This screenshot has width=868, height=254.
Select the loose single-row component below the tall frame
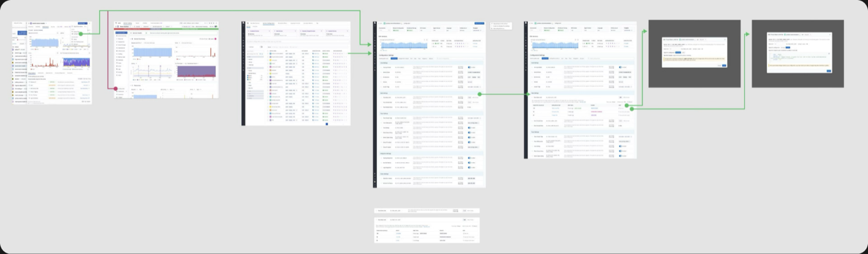point(427,210)
